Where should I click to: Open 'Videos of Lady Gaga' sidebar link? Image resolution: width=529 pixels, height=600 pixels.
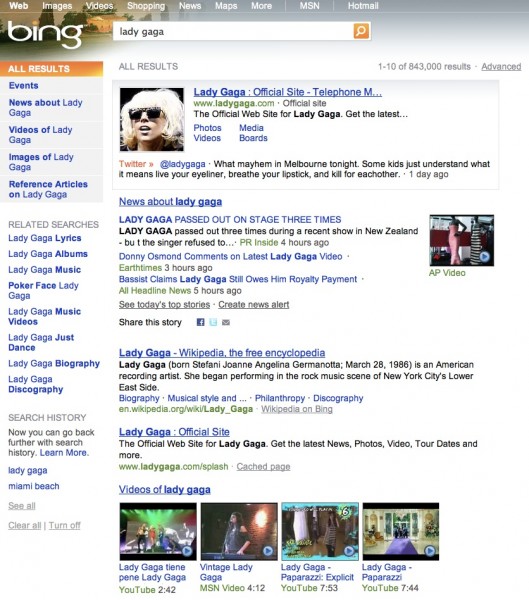coord(40,135)
